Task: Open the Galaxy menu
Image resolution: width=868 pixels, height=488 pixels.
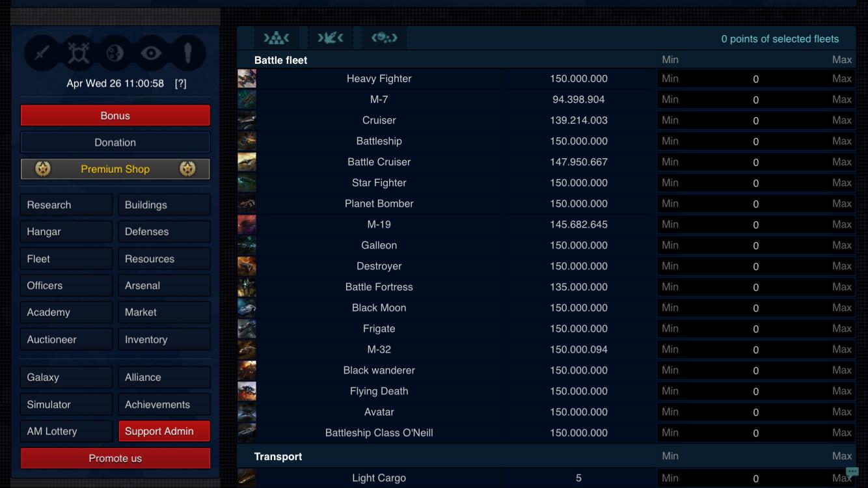Action: pyautogui.click(x=66, y=377)
